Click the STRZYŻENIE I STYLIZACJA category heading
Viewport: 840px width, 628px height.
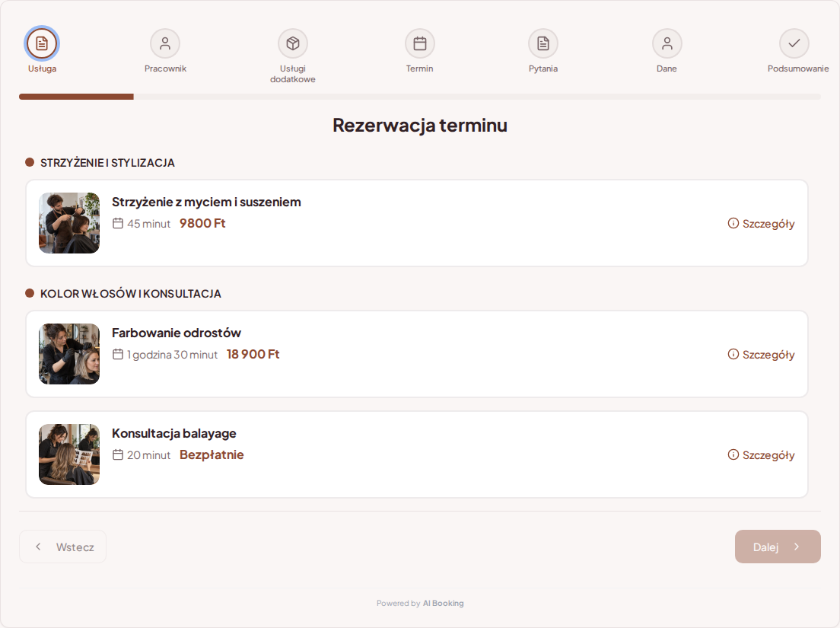point(107,163)
